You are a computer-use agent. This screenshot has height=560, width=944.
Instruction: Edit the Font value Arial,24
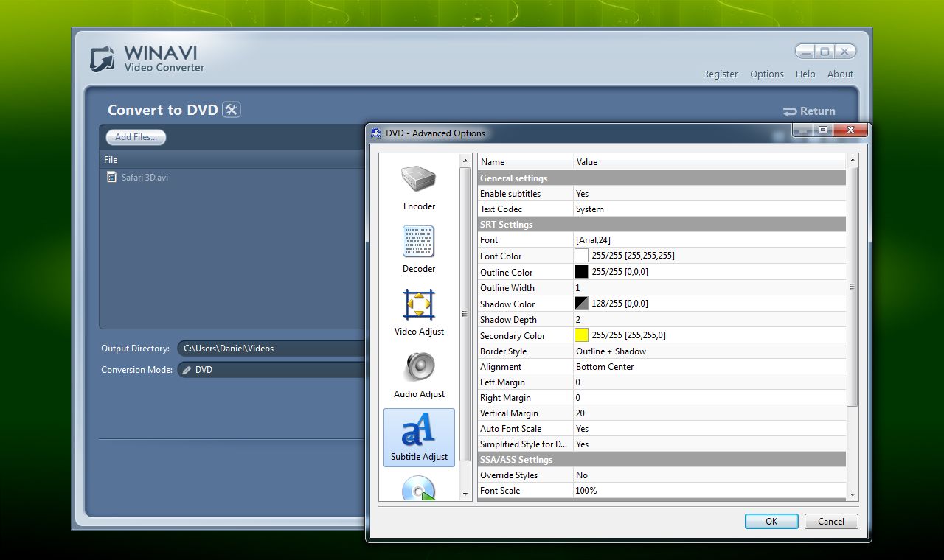pos(709,240)
